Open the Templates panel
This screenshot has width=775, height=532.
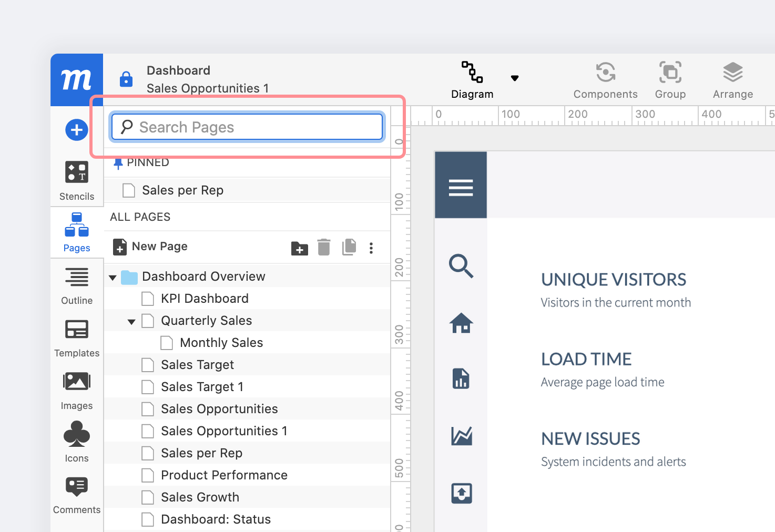[x=77, y=338]
